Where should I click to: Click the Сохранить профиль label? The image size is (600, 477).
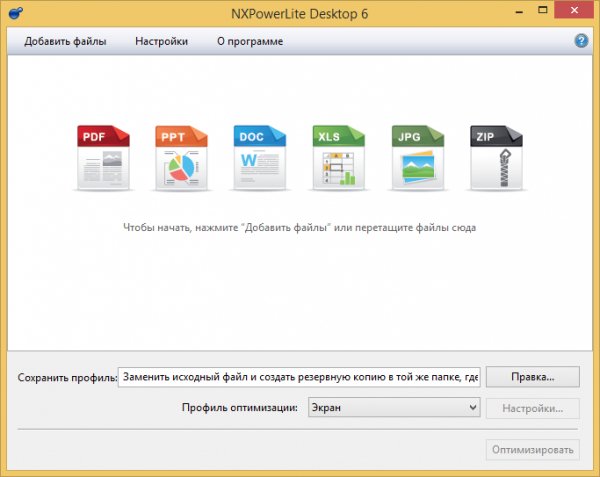pyautogui.click(x=67, y=378)
